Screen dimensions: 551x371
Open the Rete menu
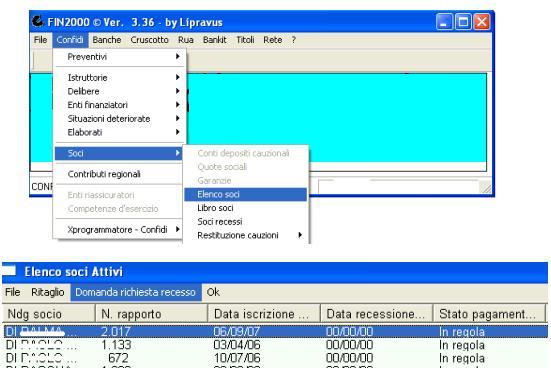[273, 40]
